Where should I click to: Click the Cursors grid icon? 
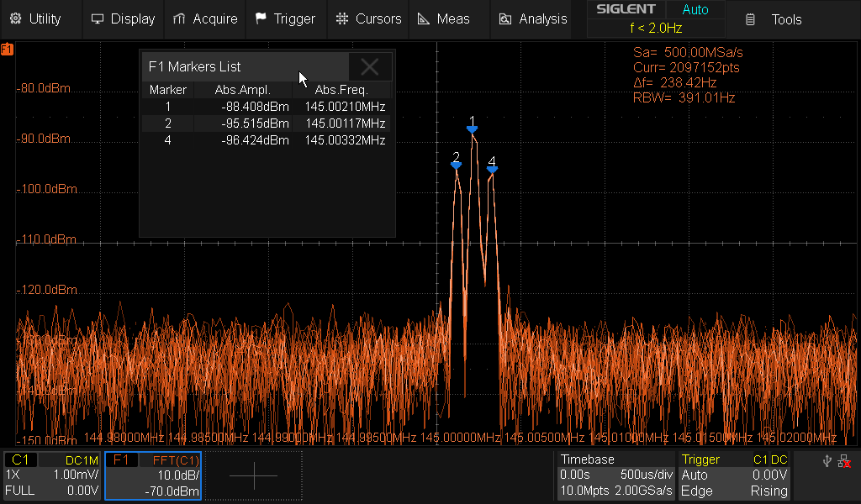coord(342,18)
